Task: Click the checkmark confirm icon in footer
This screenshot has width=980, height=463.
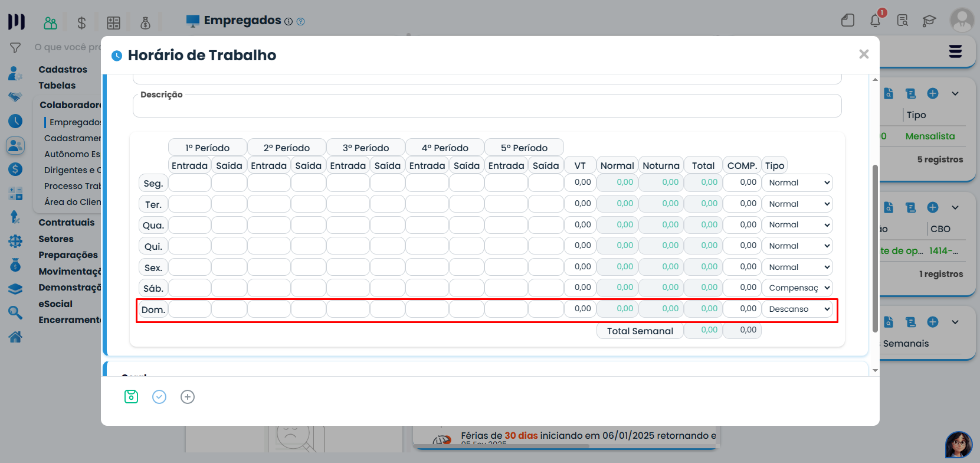Action: tap(159, 397)
